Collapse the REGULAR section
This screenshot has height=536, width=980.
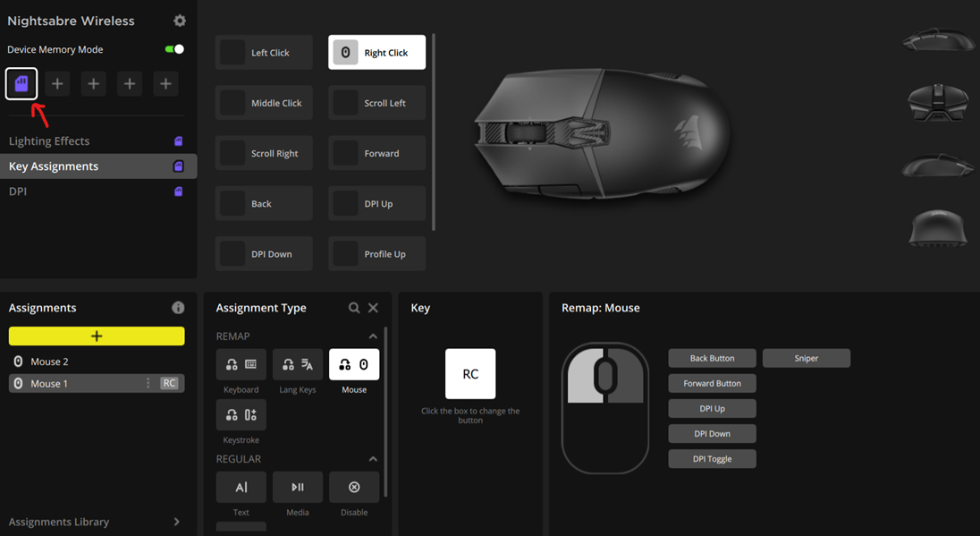[373, 459]
